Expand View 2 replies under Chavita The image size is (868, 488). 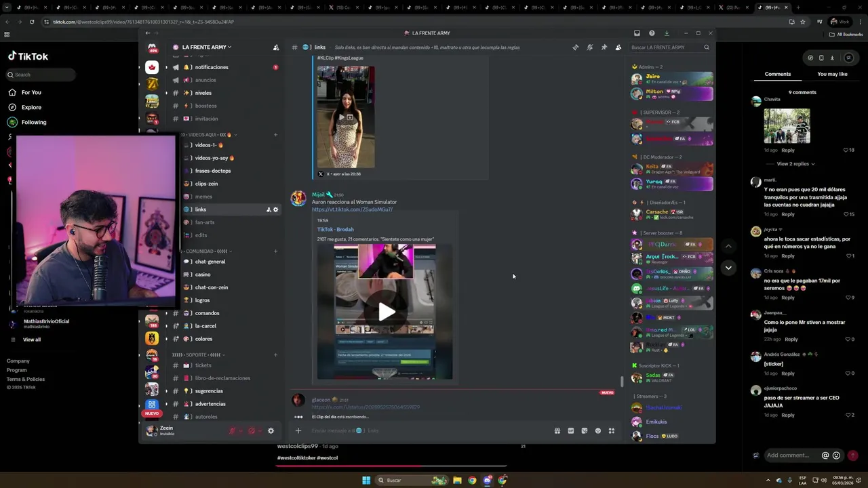pyautogui.click(x=795, y=164)
